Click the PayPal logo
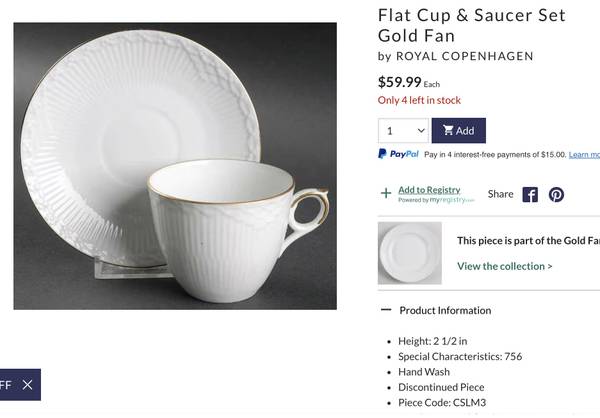Image resolution: width=600 pixels, height=418 pixels. pos(399,154)
